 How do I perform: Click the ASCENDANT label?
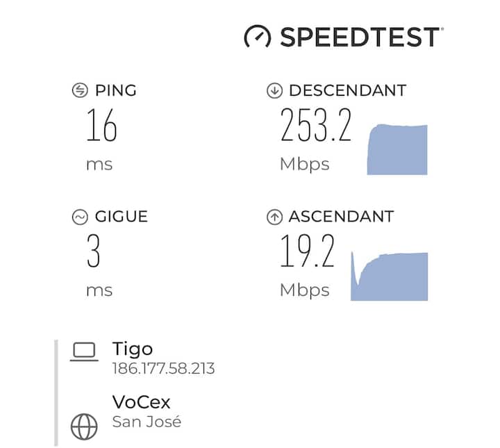click(341, 217)
